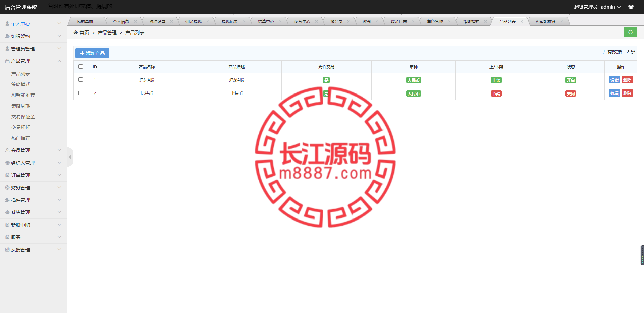644x313 pixels.
Task: Open AI智能推荐 in sidebar submenu
Action: pos(23,95)
